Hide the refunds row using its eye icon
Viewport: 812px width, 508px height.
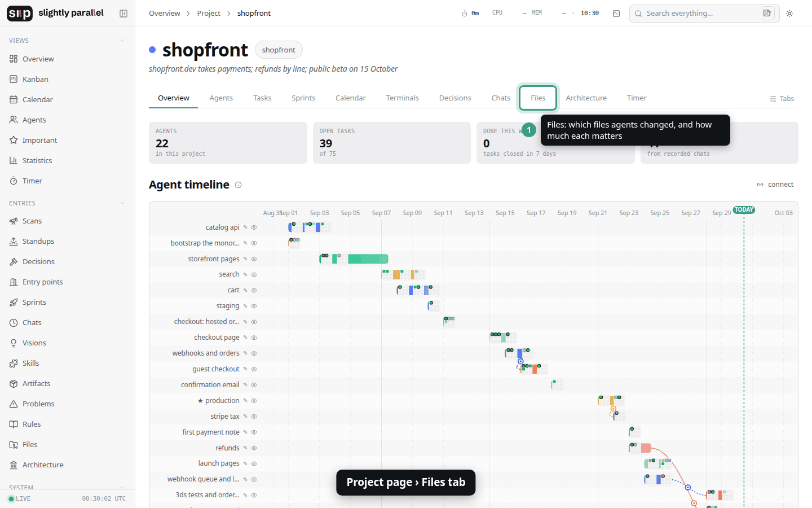pos(254,448)
